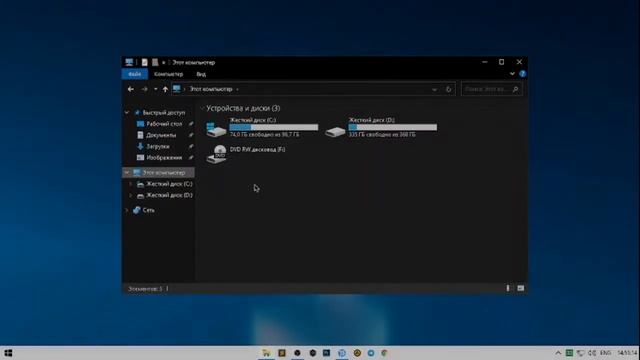Expand Жесткий диск (C:) in the navigation tree
Viewport: 640px width, 360px height.
131,184
